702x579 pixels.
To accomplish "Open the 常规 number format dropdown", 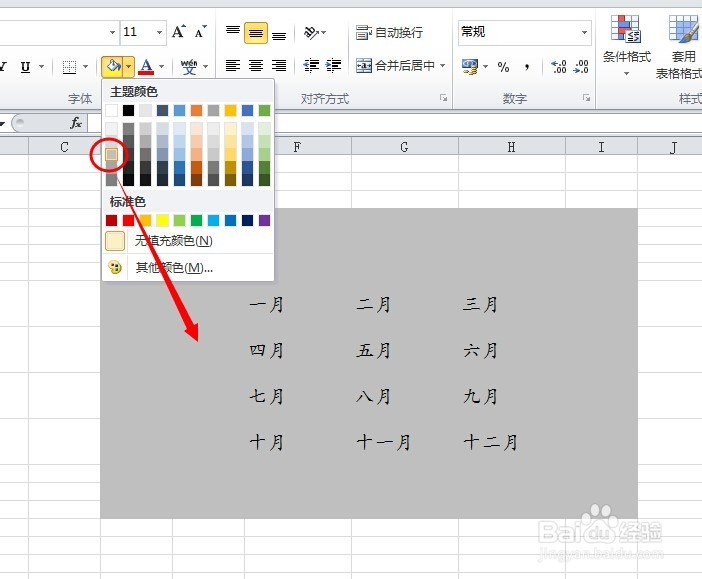I will (584, 32).
